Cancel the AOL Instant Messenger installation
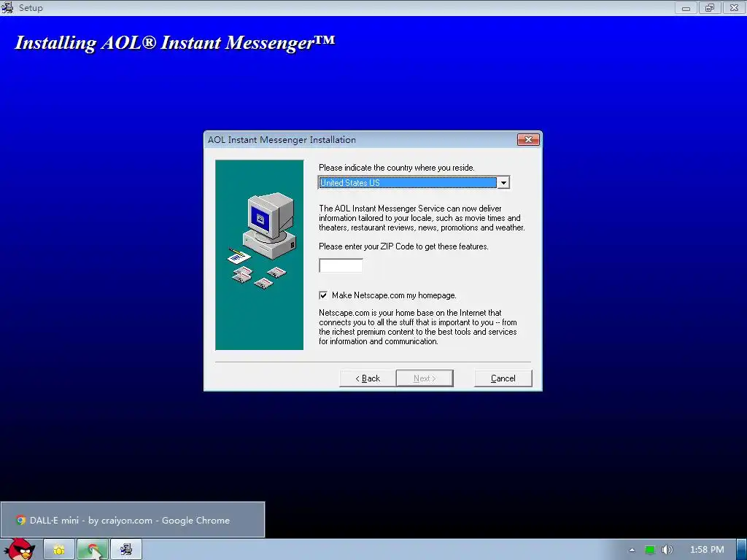The image size is (747, 560). tap(503, 378)
